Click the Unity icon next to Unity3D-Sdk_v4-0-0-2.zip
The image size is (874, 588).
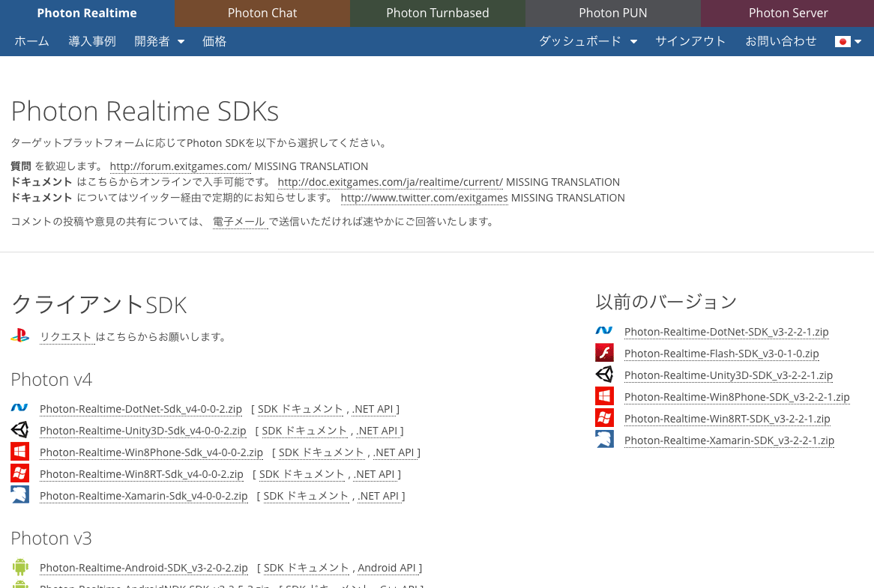[x=19, y=430]
